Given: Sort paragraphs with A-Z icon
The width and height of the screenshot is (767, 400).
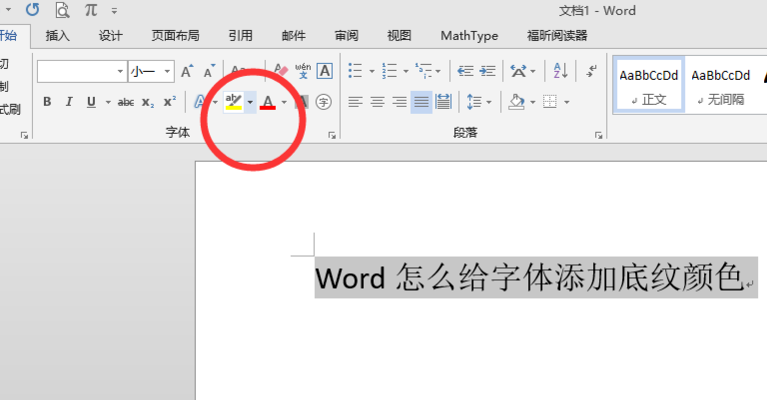Looking at the screenshot, I should [x=560, y=71].
